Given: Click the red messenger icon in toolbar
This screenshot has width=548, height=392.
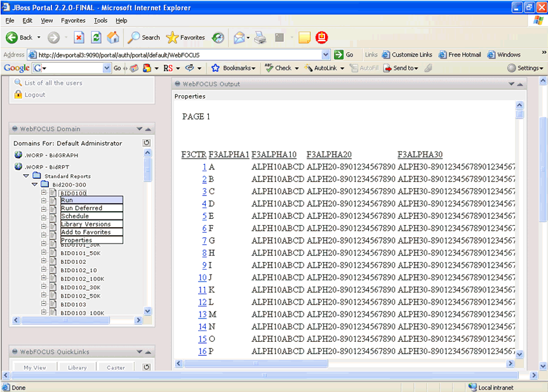Looking at the screenshot, I should [x=321, y=37].
